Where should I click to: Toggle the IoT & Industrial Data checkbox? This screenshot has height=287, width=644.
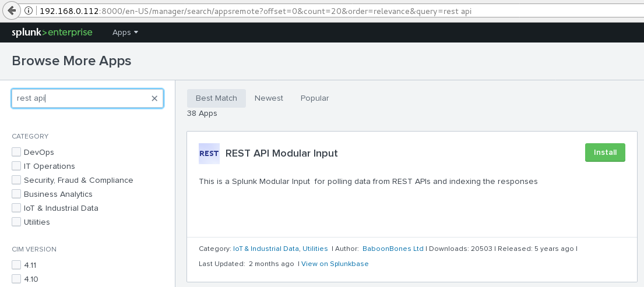16,208
